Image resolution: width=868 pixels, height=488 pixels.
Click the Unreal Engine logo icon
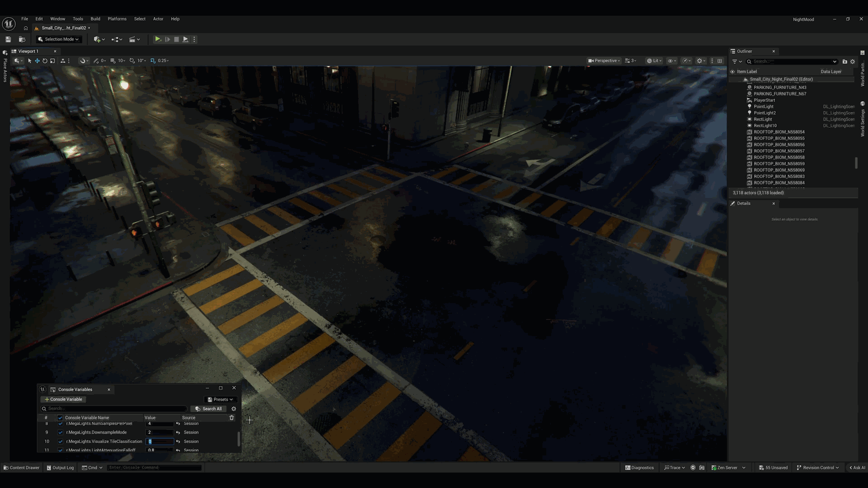coord(9,24)
